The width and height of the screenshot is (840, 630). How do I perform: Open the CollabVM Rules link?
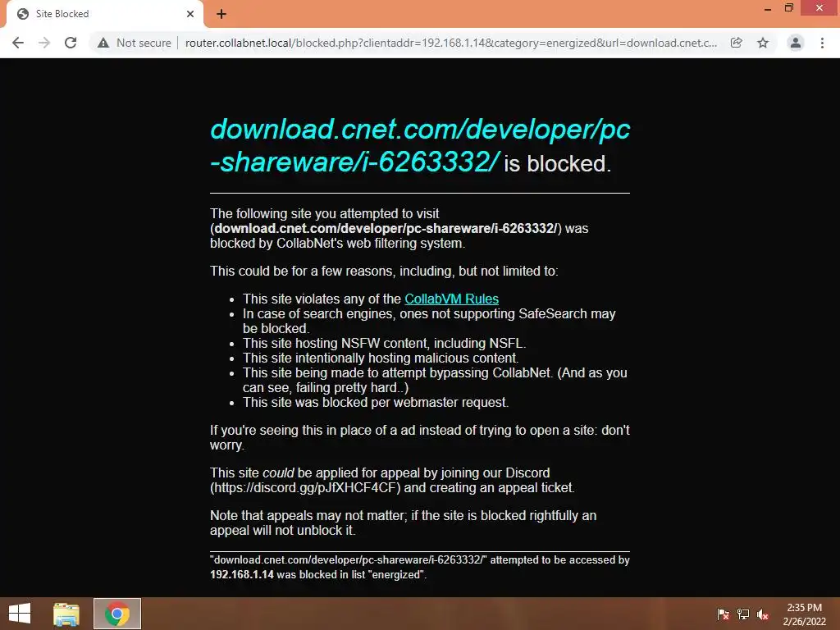point(451,299)
